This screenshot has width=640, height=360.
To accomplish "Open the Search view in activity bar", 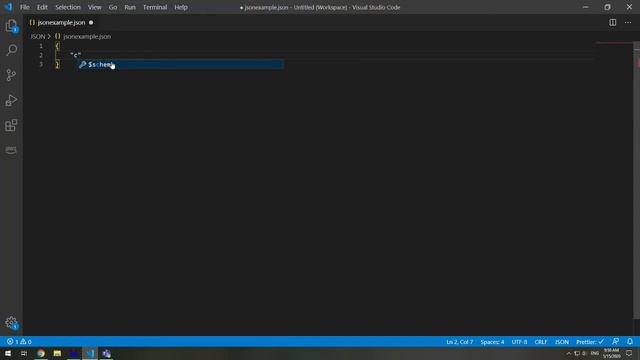I will [11, 50].
